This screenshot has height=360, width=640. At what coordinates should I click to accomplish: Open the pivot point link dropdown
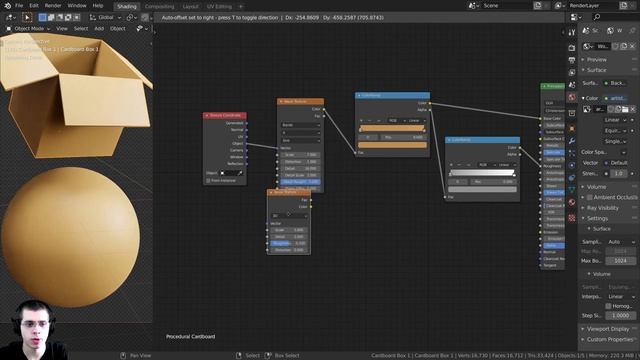132,18
